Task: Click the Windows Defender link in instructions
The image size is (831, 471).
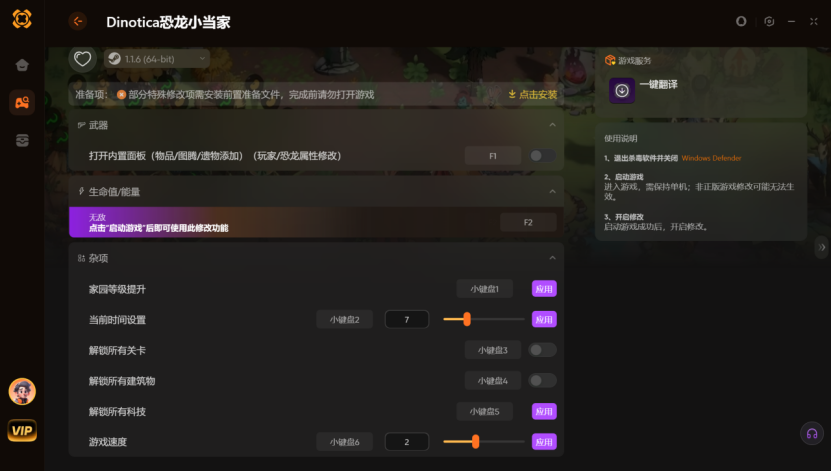Action: point(711,158)
